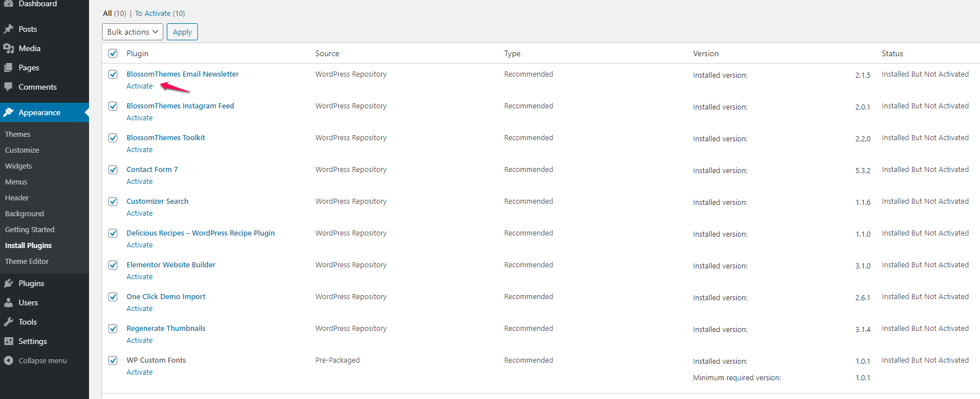Screen dimensions: 980x399
Task: Activate BlossomThemes Toolkit plugin
Action: [x=140, y=150]
